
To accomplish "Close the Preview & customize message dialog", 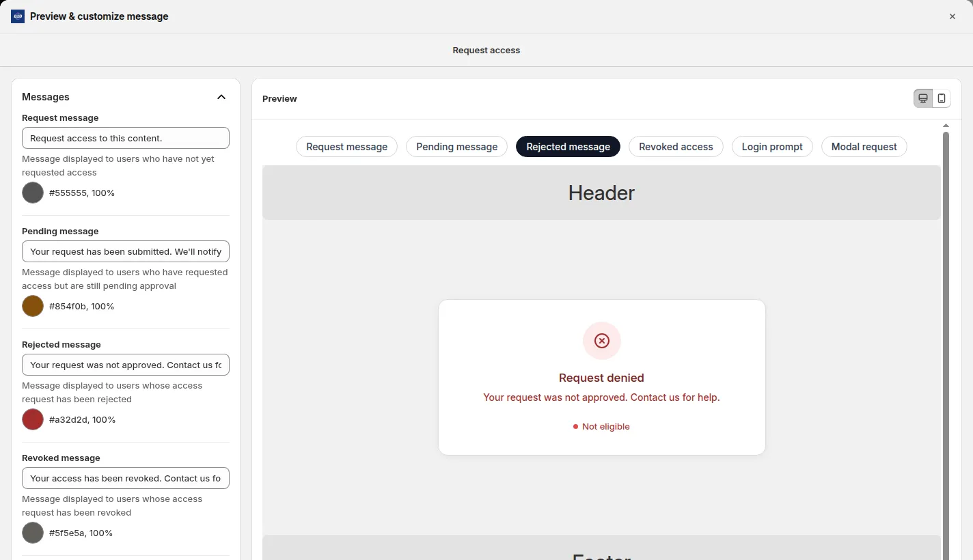I will 953,16.
